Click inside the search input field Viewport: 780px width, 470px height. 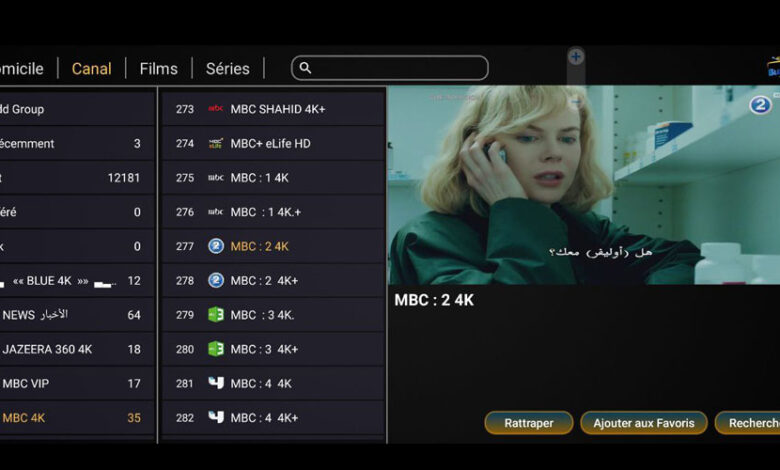point(390,68)
